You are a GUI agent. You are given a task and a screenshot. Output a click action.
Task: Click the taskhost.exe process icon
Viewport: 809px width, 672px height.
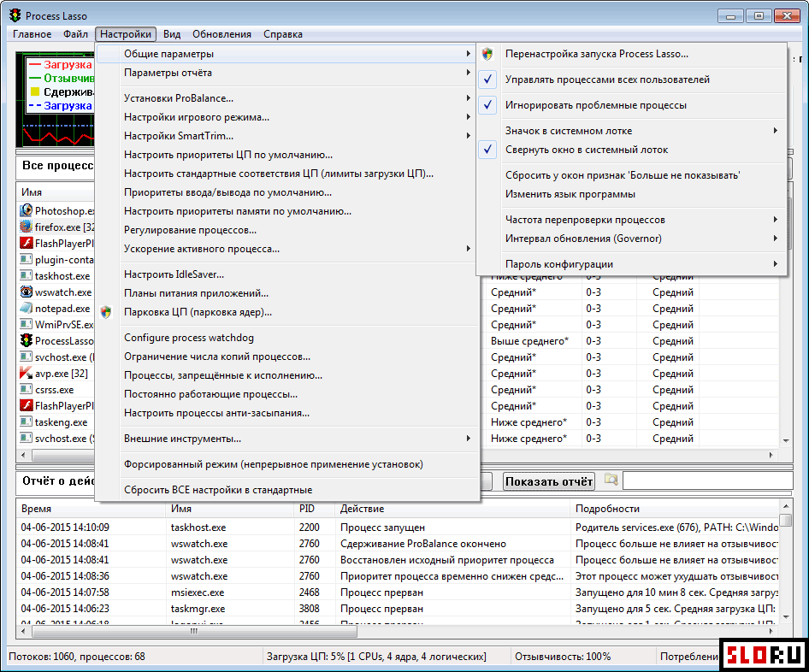tap(26, 275)
